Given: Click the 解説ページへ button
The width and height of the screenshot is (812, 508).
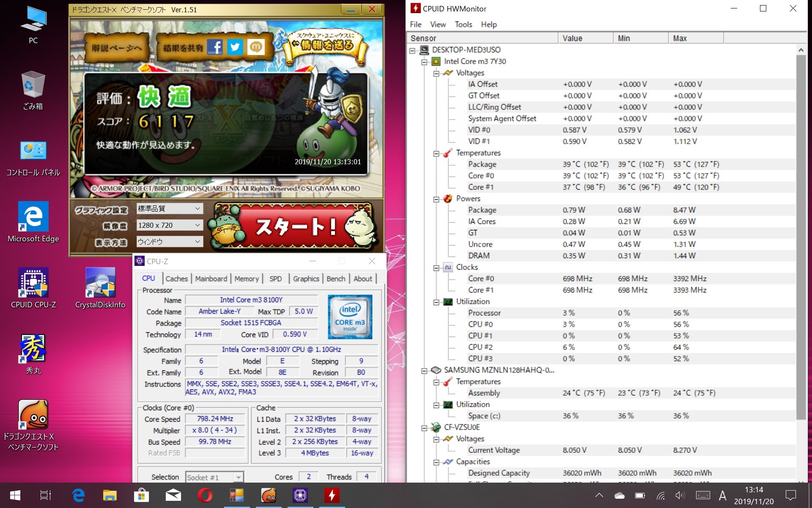Looking at the screenshot, I should pos(117,48).
